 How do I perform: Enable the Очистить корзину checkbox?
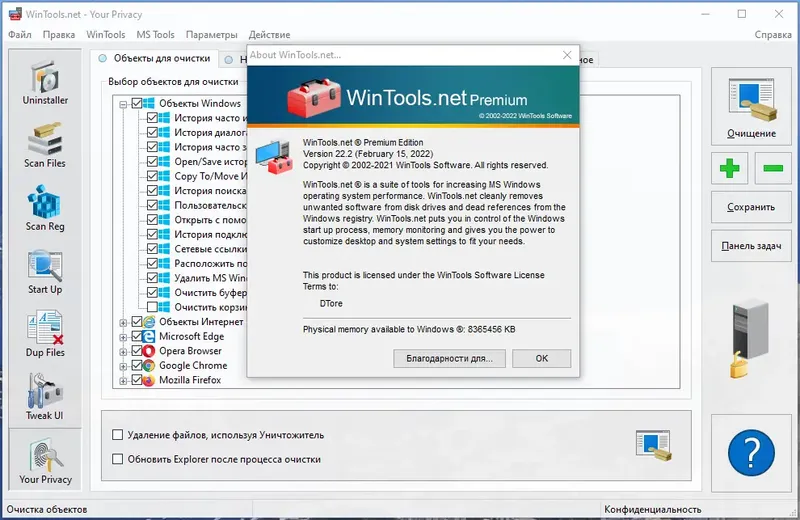click(x=152, y=307)
